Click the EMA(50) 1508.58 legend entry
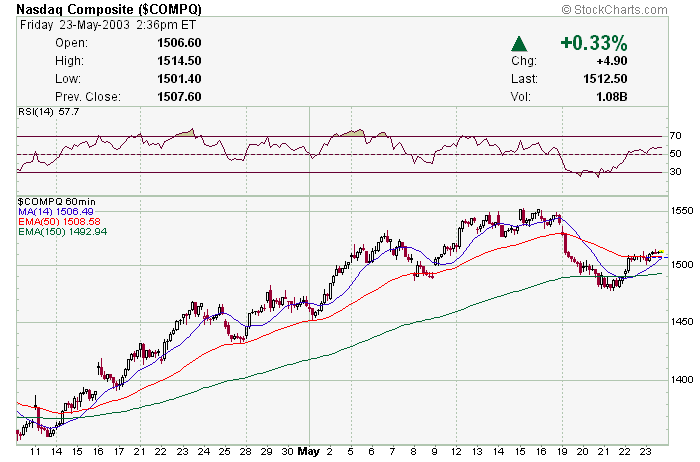Viewport: 700px width, 462px height. coord(59,222)
